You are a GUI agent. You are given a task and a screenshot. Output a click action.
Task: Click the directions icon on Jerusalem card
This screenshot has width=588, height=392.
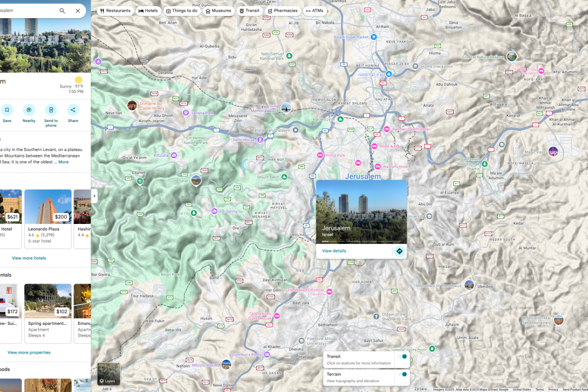[399, 251]
